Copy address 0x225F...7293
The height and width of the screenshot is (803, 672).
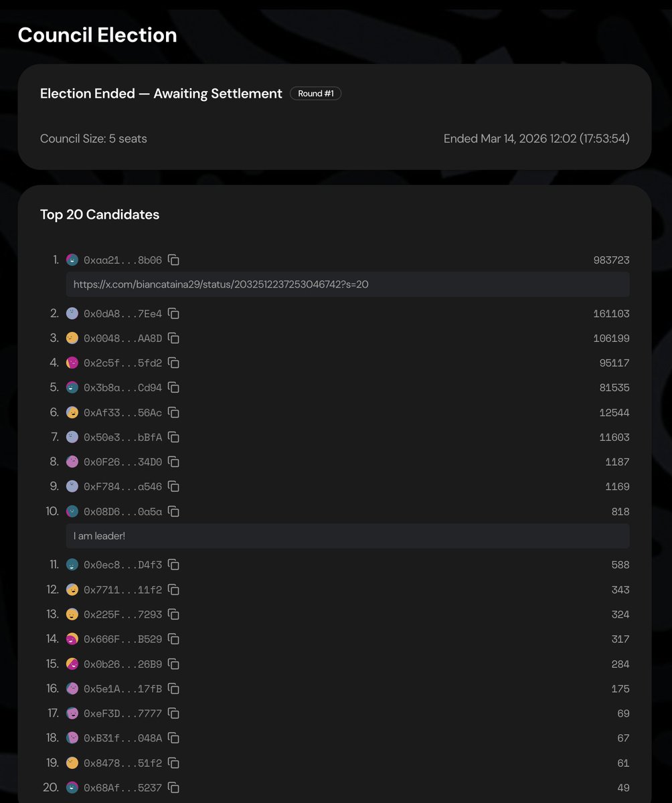[173, 614]
